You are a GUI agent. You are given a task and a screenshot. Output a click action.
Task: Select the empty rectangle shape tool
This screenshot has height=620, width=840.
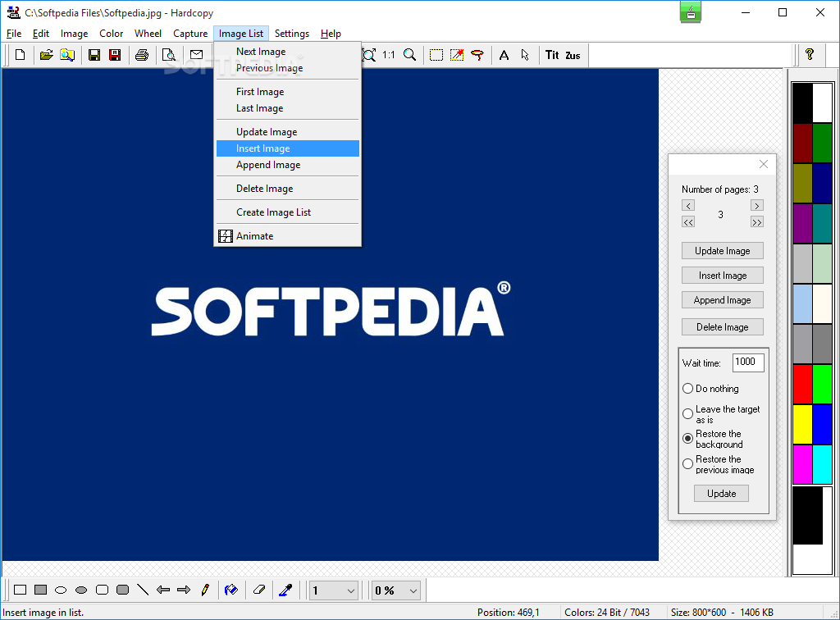tap(21, 590)
